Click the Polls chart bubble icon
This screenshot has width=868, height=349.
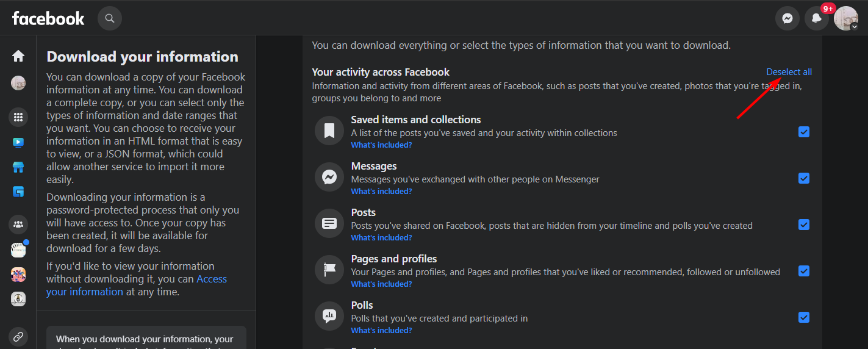(x=329, y=316)
